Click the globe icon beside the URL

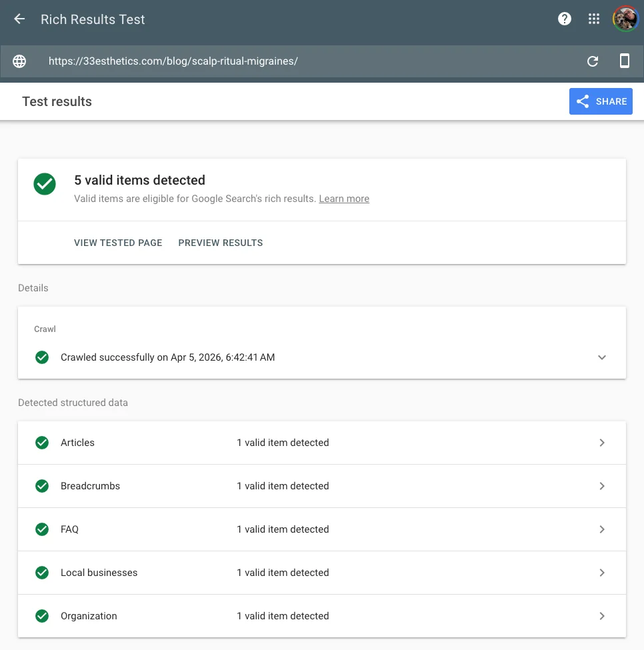tap(19, 61)
